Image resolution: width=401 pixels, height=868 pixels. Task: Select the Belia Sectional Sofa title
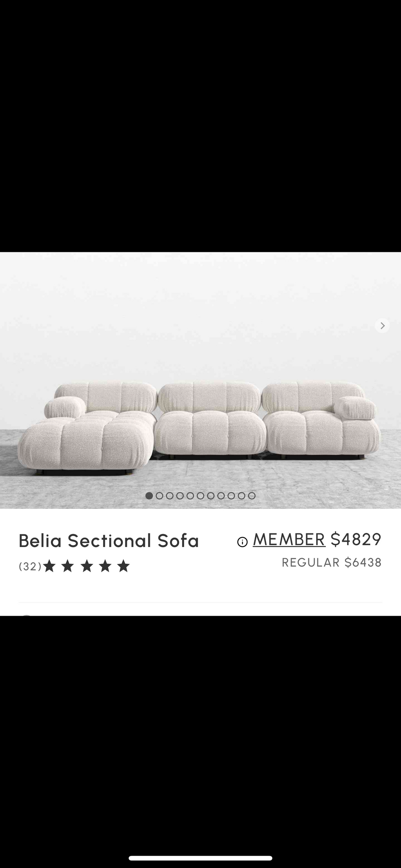109,540
